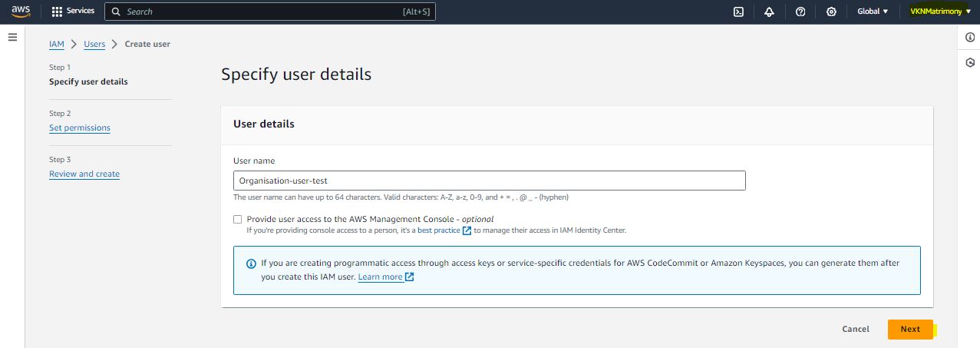Screen dimensions: 980x348
Task: Launch the CloudShell terminal icon
Action: (x=738, y=12)
